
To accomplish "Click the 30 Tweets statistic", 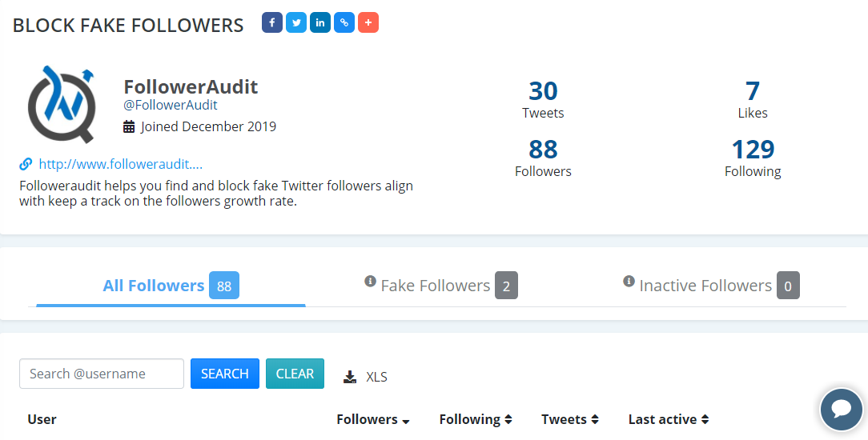I will tap(543, 100).
